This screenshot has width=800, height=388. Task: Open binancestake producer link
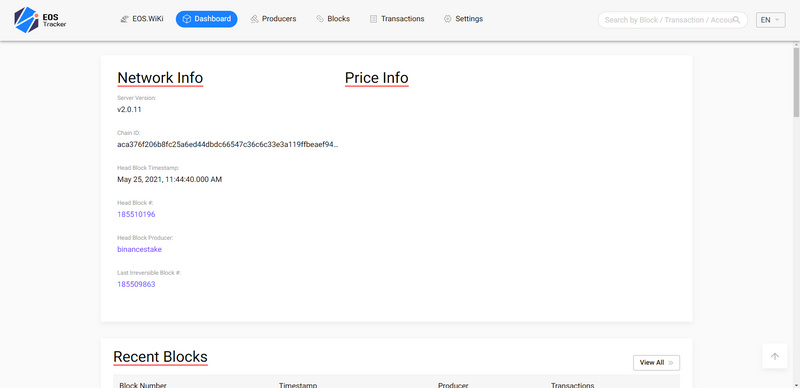[x=139, y=249]
